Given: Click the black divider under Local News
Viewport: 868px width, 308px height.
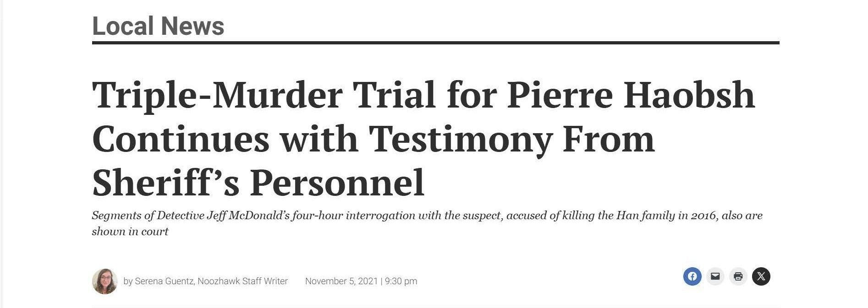Looking at the screenshot, I should [x=435, y=43].
